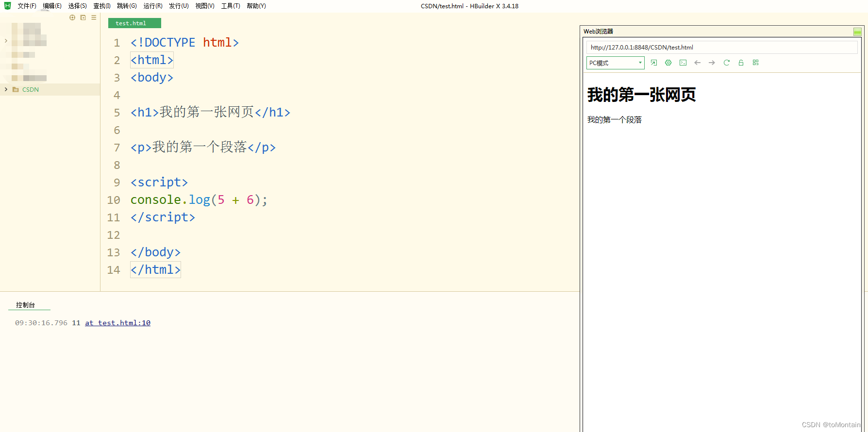868x432 pixels.
Task: Click the <h1>我的第一张网页</h1> line
Action: (211, 113)
